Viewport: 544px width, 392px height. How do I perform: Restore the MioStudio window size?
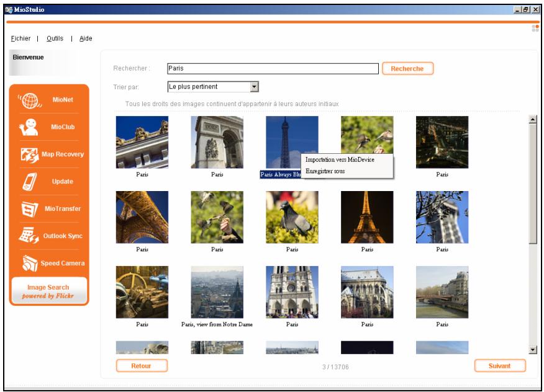point(526,10)
